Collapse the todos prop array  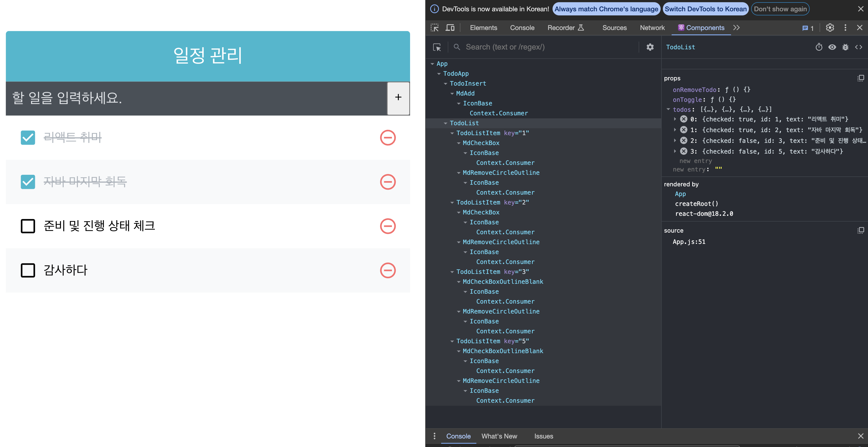[668, 109]
